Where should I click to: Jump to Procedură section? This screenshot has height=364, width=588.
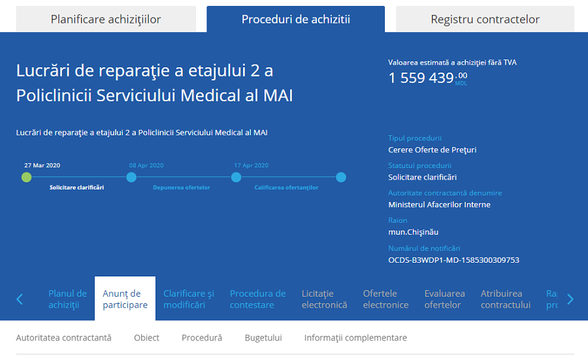pos(202,338)
